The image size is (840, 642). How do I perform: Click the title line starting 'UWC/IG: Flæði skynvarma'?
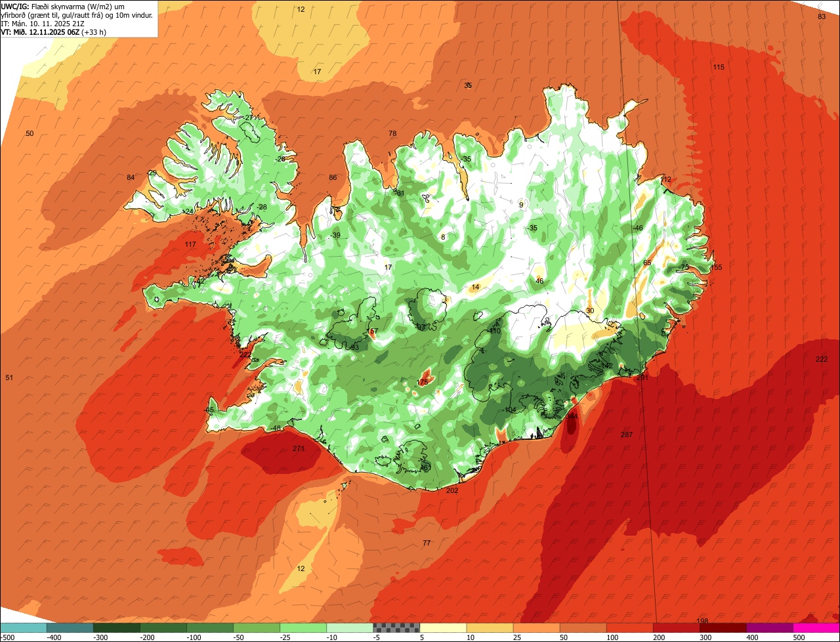coord(63,6)
